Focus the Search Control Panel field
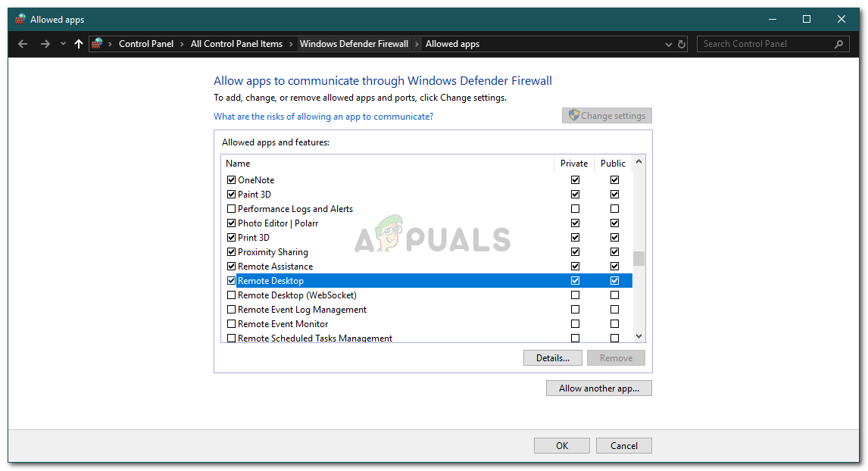 point(773,44)
